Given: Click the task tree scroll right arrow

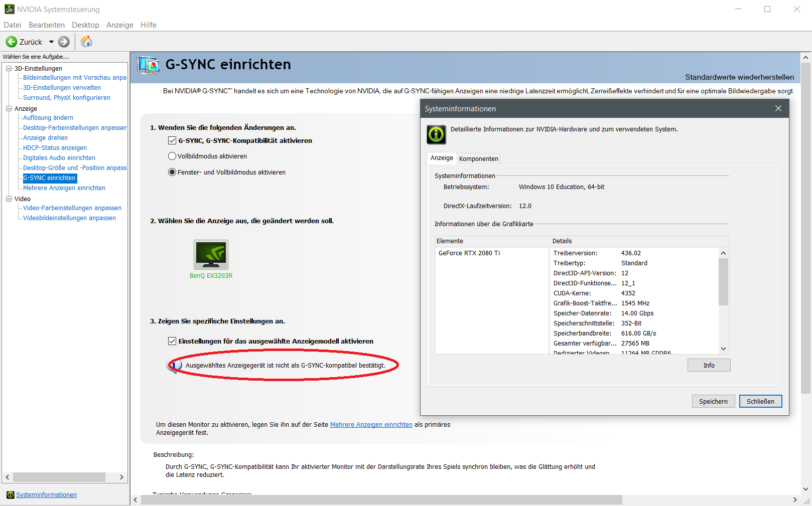Looking at the screenshot, I should pyautogui.click(x=121, y=477).
